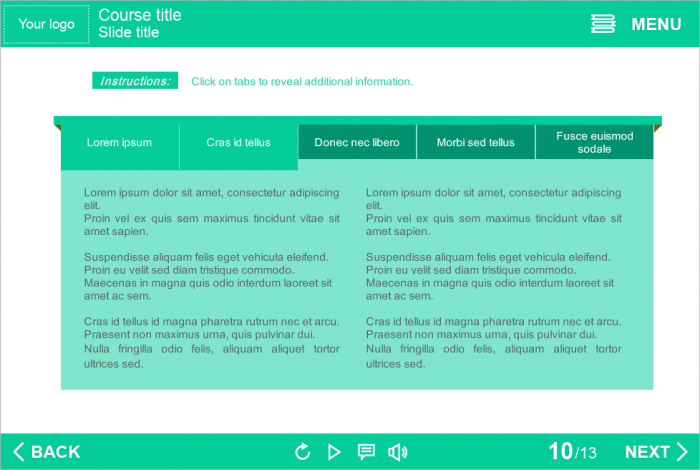Click the left chevron beside BACK
The width and height of the screenshot is (700, 470).
click(x=18, y=452)
